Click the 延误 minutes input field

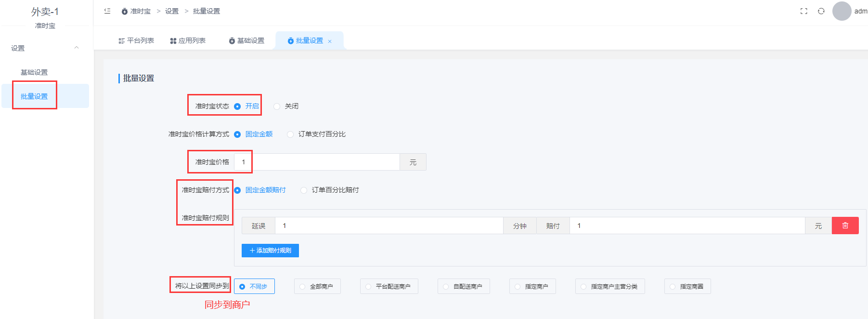point(389,226)
